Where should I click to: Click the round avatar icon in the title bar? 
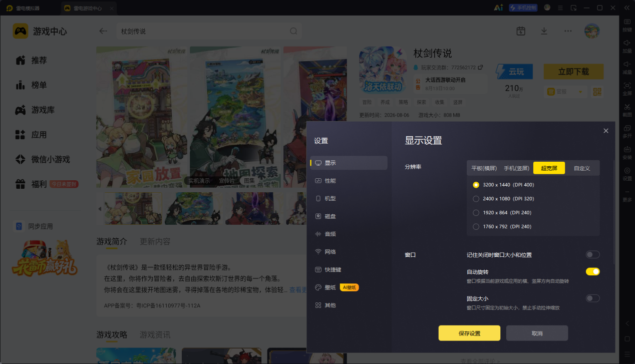click(x=547, y=8)
